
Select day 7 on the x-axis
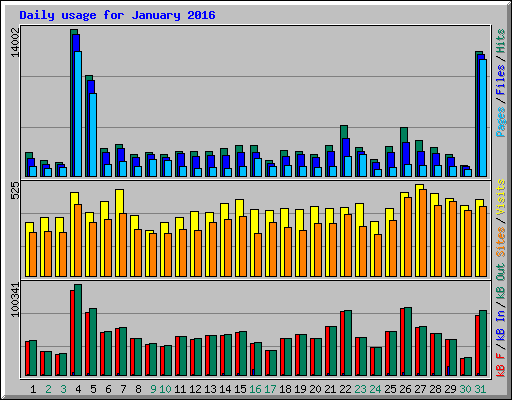[x=123, y=389]
